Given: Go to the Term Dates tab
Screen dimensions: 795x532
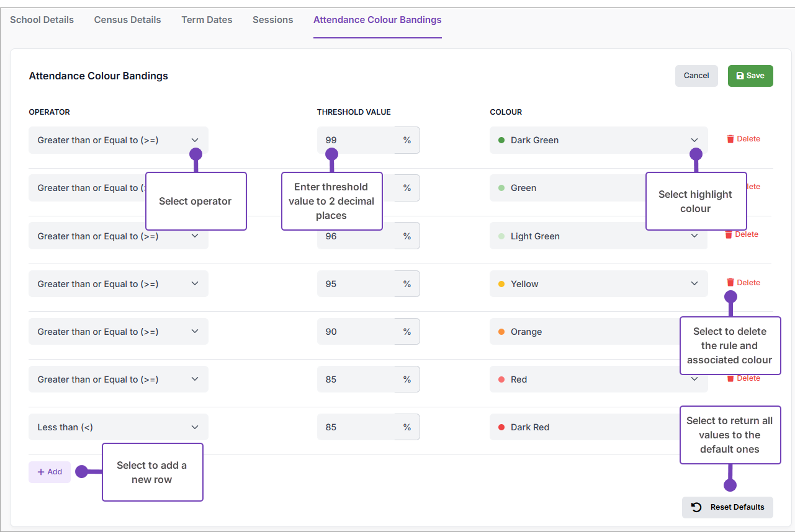Looking at the screenshot, I should [x=207, y=20].
